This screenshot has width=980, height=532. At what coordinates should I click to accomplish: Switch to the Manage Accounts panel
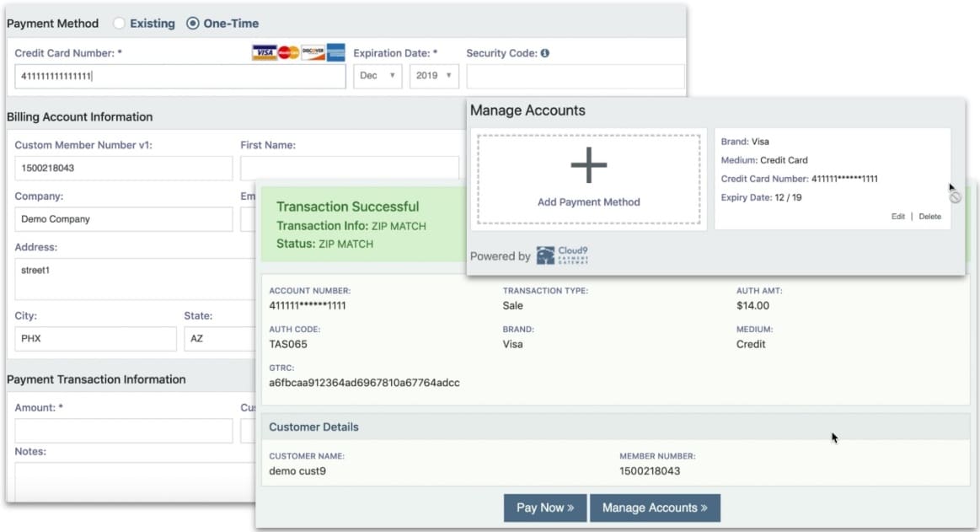pos(656,508)
